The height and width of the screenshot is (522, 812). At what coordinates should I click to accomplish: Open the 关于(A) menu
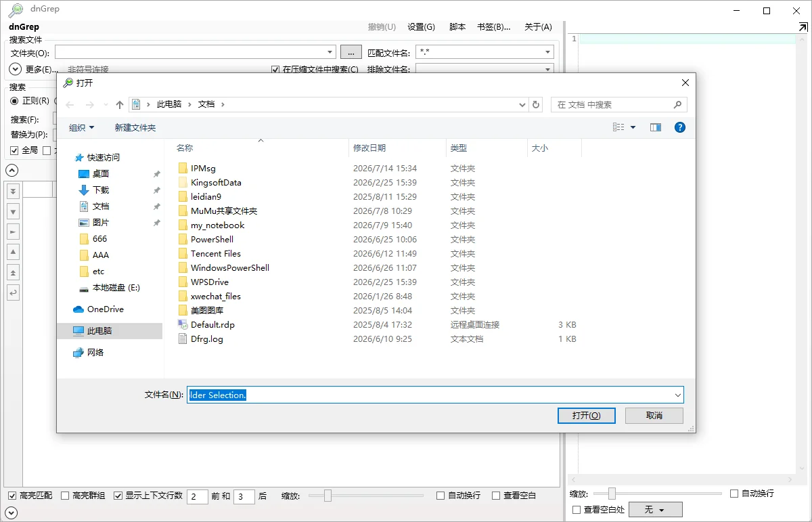538,27
